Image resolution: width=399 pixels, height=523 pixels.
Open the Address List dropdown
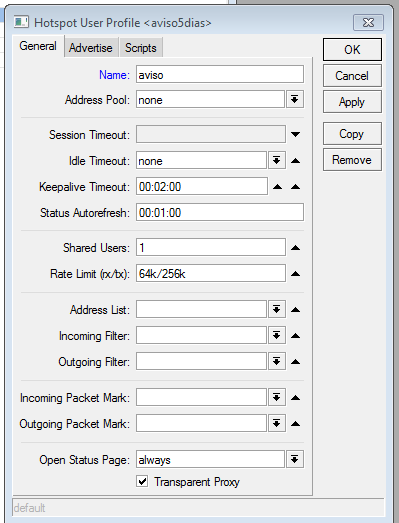277,310
